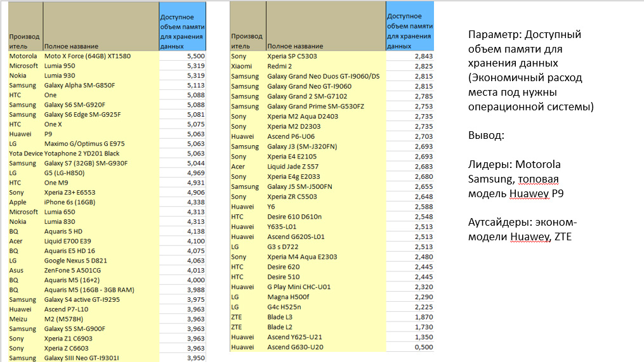Select the 'Redmi 2' model cell
Screen dimensions: 644x362
click(x=326, y=66)
